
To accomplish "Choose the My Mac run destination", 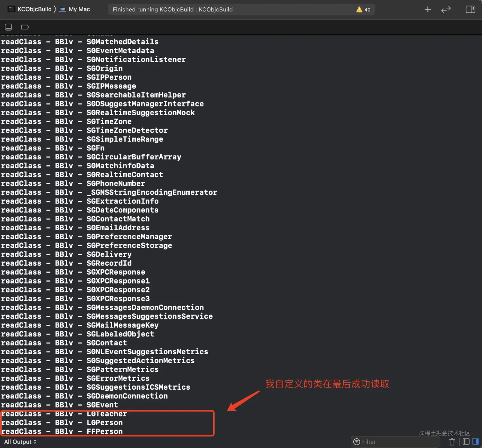I will coord(75,9).
